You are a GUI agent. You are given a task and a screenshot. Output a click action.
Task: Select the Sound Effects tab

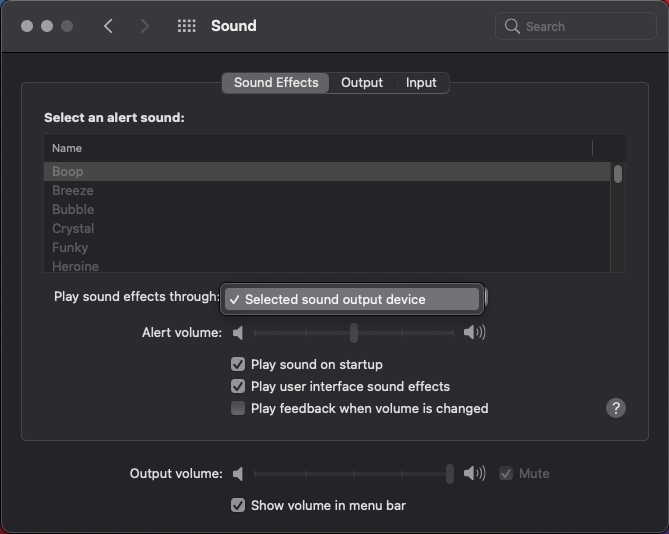[276, 83]
